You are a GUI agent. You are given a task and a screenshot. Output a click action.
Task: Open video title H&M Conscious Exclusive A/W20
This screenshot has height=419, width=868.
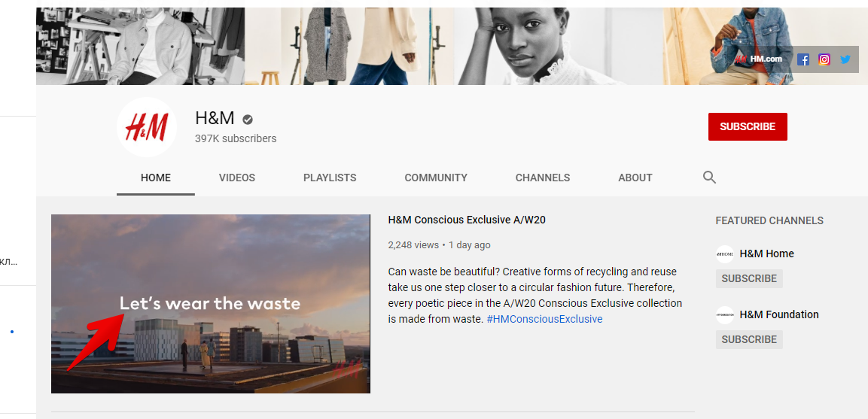(467, 220)
